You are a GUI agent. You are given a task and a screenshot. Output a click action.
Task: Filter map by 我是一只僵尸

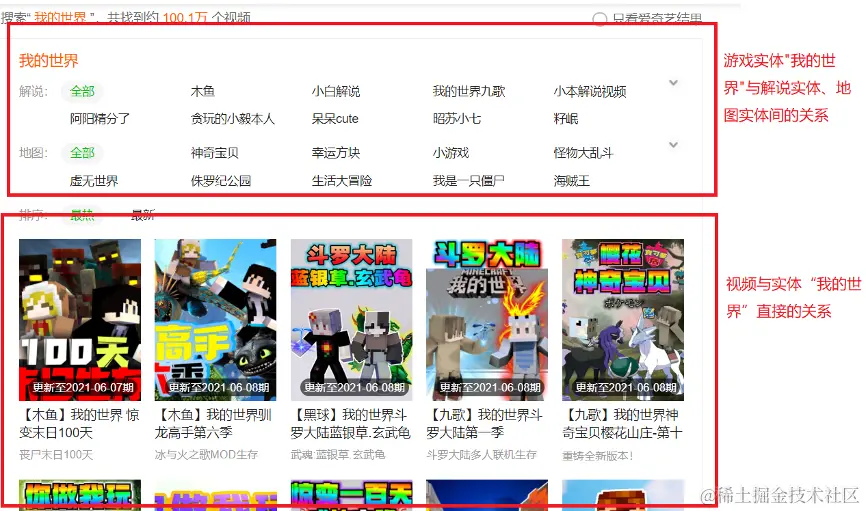(468, 181)
